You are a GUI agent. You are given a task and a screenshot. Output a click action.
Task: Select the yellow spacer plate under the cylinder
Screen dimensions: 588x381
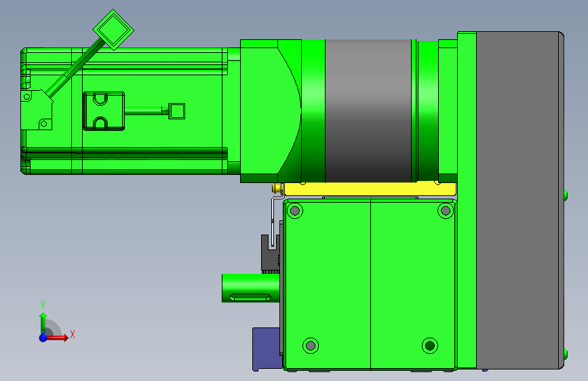point(370,189)
